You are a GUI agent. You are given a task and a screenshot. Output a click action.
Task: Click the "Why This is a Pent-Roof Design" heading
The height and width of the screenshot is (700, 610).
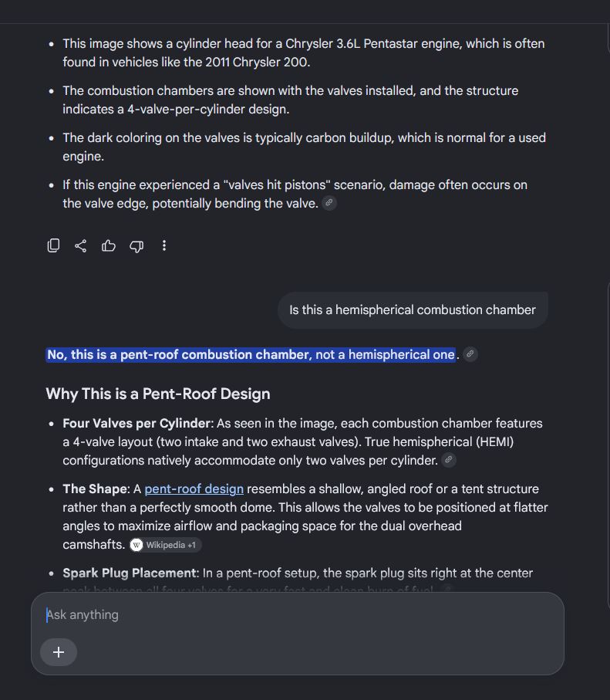coord(158,394)
